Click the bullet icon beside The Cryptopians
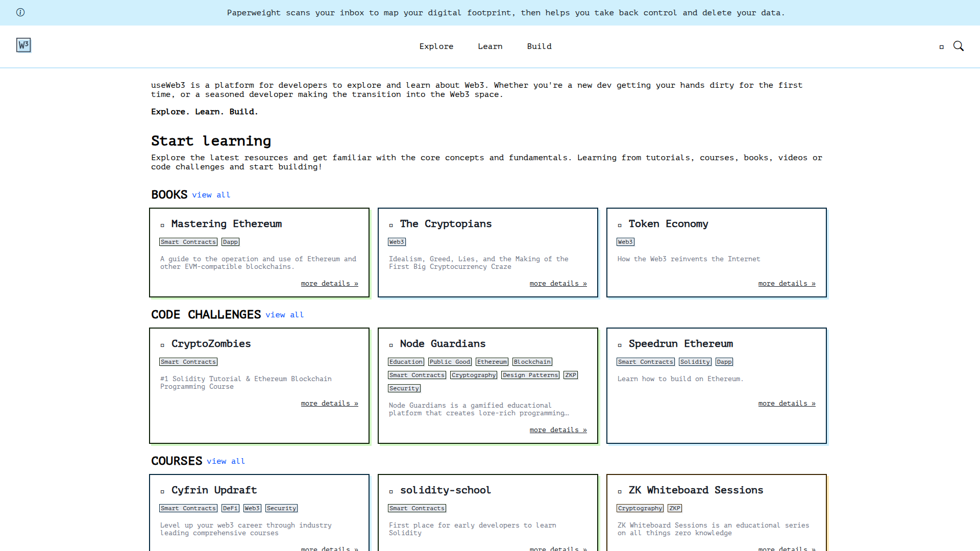 (391, 225)
